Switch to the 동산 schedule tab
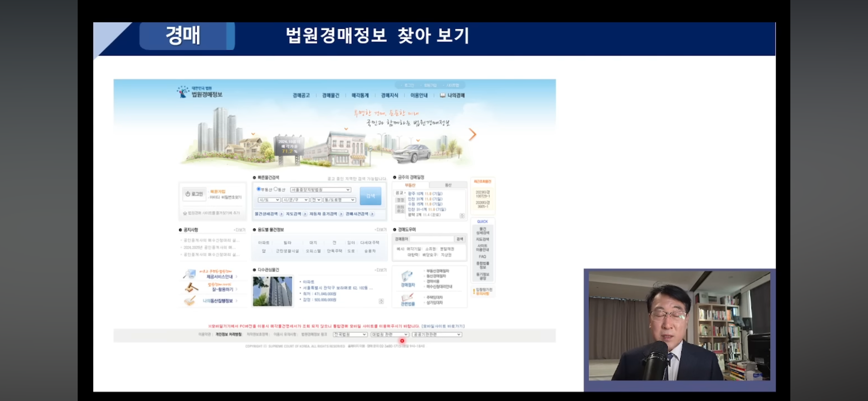The image size is (868, 401). point(448,185)
